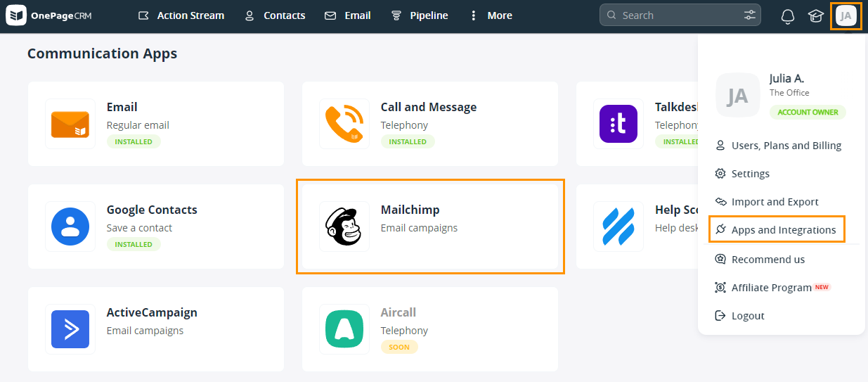Click 'The Office' text
Screen dimensions: 868x382
click(789, 93)
